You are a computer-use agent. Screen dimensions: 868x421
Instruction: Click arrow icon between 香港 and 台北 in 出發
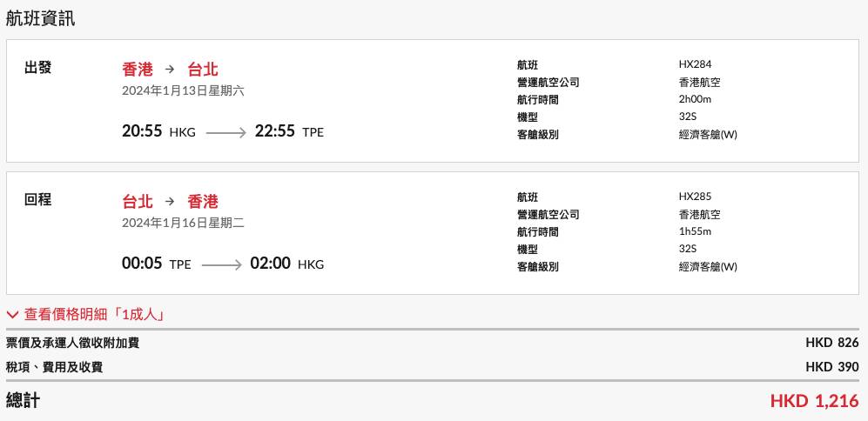[x=170, y=69]
